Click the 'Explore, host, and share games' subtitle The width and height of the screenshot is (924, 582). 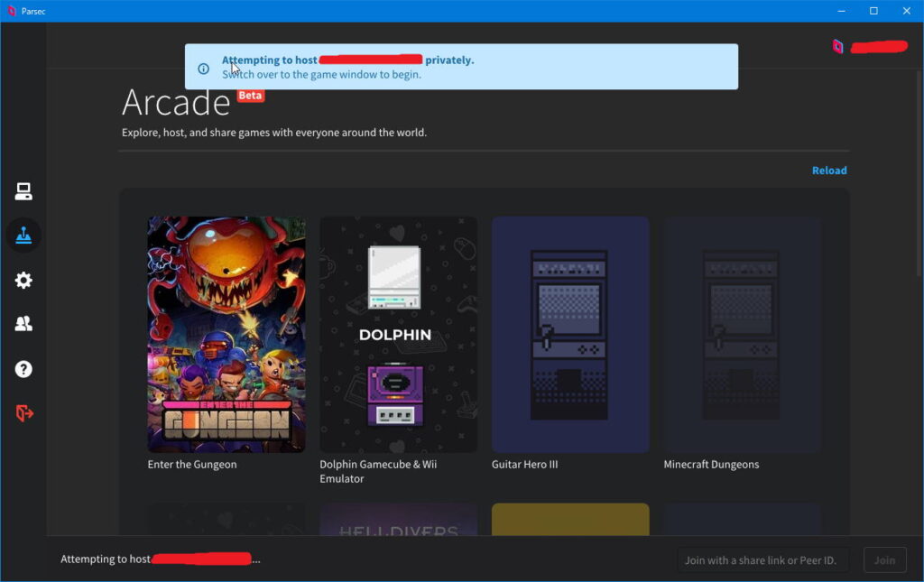pyautogui.click(x=274, y=133)
